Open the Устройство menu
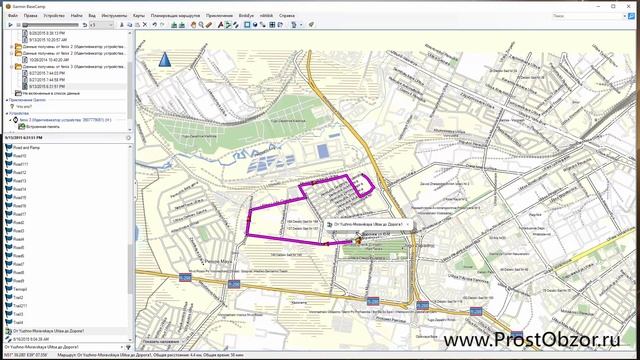640x360 pixels. tap(54, 16)
